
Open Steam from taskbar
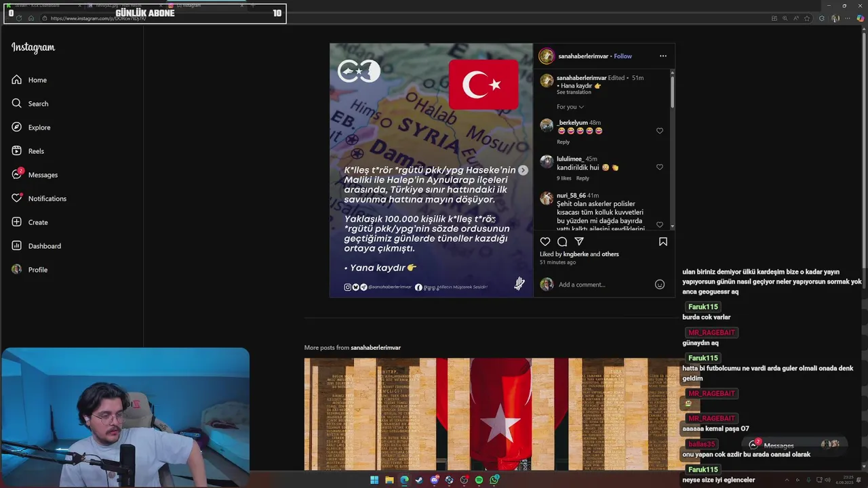[419, 480]
